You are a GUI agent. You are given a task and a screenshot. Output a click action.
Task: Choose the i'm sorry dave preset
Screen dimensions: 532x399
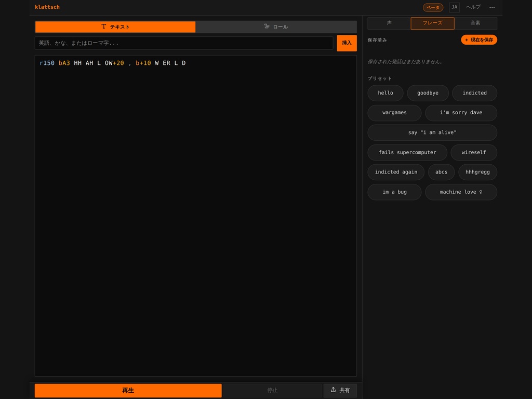[x=461, y=113]
